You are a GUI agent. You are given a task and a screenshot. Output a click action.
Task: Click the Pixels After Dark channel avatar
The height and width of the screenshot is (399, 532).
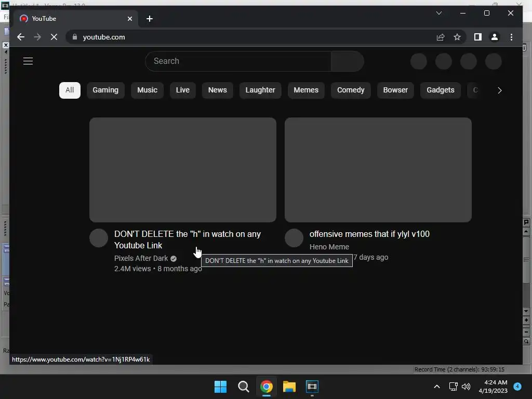[99, 238]
